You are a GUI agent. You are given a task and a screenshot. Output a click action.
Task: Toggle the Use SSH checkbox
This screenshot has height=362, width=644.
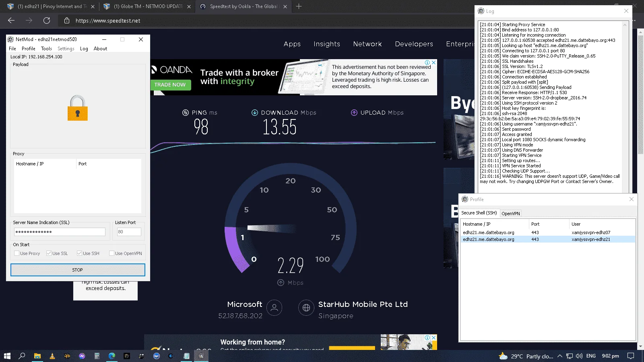(x=79, y=253)
